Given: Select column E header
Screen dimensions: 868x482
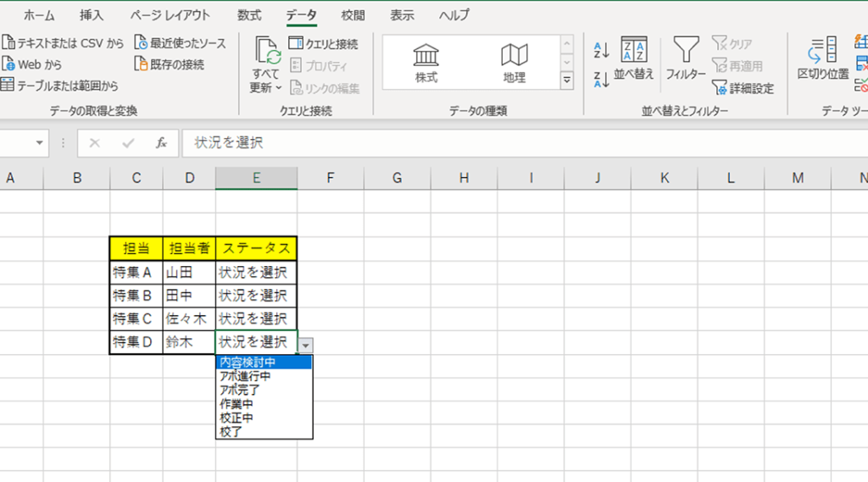Looking at the screenshot, I should click(x=256, y=178).
